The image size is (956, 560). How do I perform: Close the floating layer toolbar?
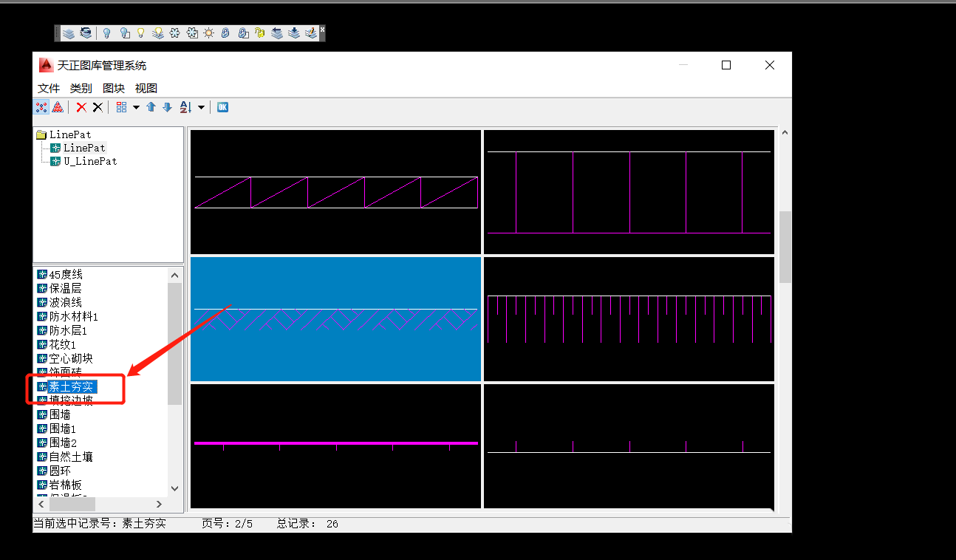[322, 30]
